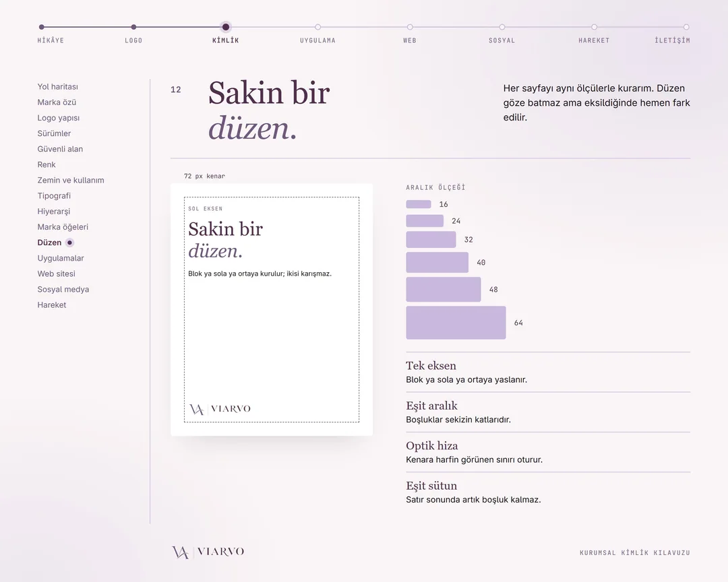Image resolution: width=728 pixels, height=582 pixels.
Task: Go to the LOGO timeline step
Action: pos(133,40)
